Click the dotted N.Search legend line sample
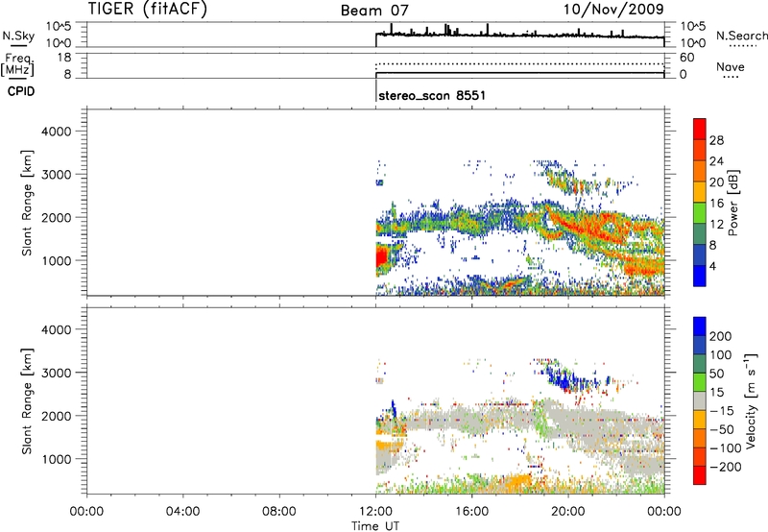This screenshot has height=532, width=768. coord(742,46)
